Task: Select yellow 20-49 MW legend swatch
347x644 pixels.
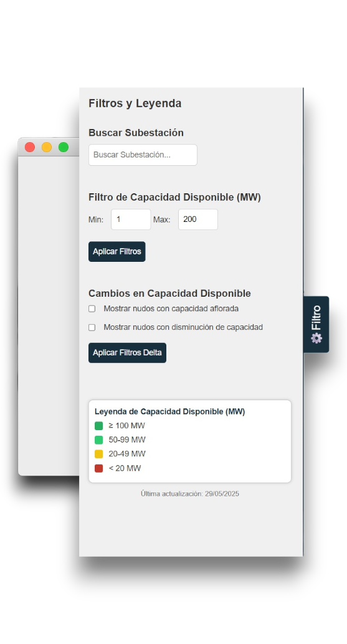Action: pyautogui.click(x=98, y=454)
